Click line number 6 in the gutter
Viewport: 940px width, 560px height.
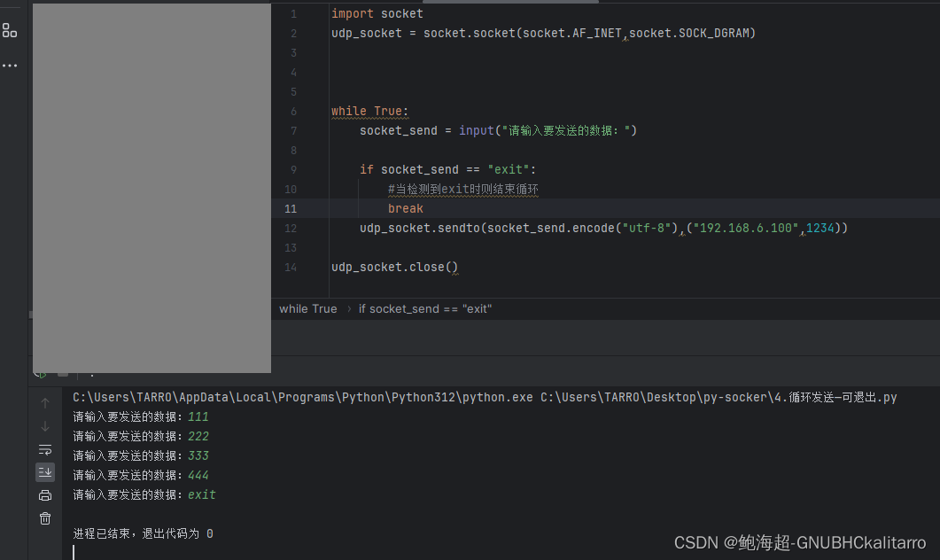pyautogui.click(x=294, y=112)
